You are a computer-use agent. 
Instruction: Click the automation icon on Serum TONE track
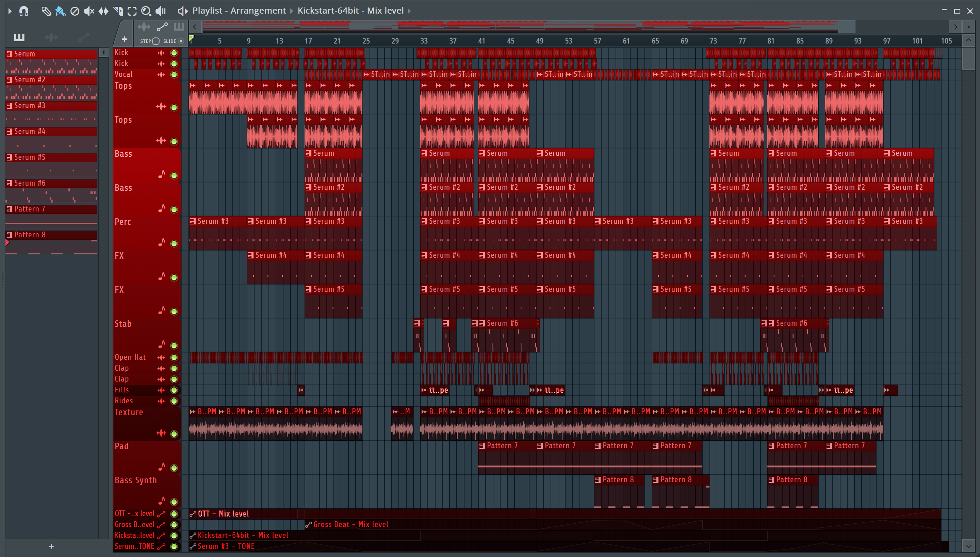(x=161, y=546)
